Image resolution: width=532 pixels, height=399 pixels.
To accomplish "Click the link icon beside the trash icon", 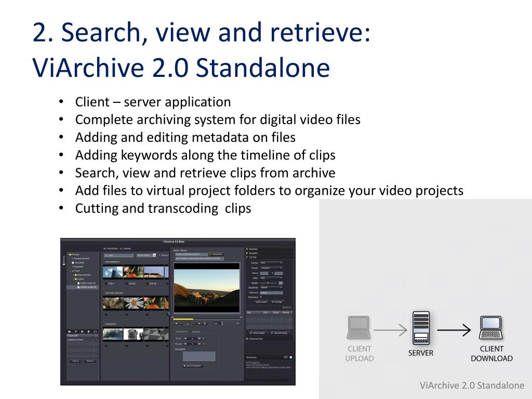I will (95, 331).
